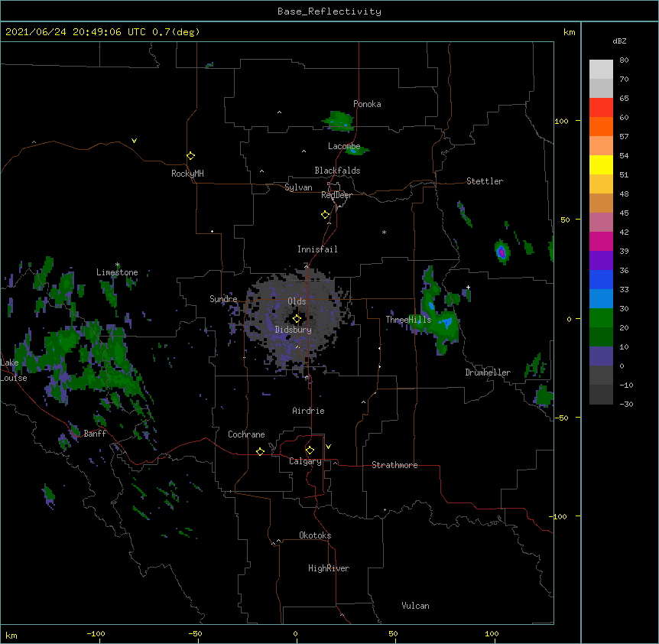
Task: Click the Okotoks town label
Action: coord(315,535)
